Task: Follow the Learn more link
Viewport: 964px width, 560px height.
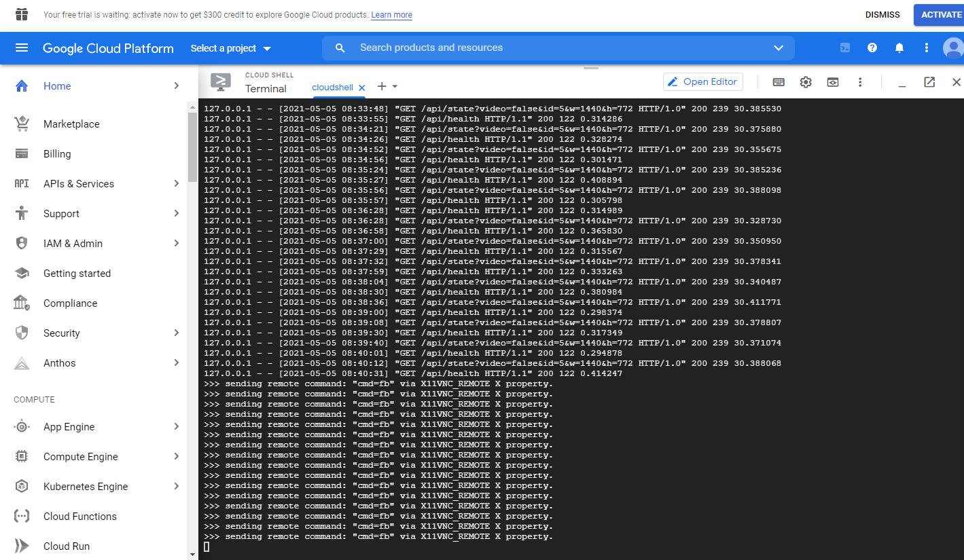Action: pyautogui.click(x=391, y=15)
